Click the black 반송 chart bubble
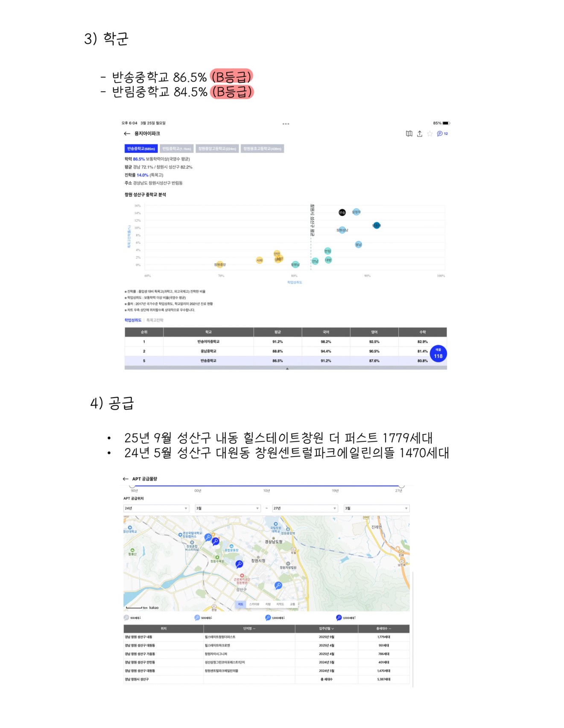Viewport: 564px width, 728px height. click(342, 212)
